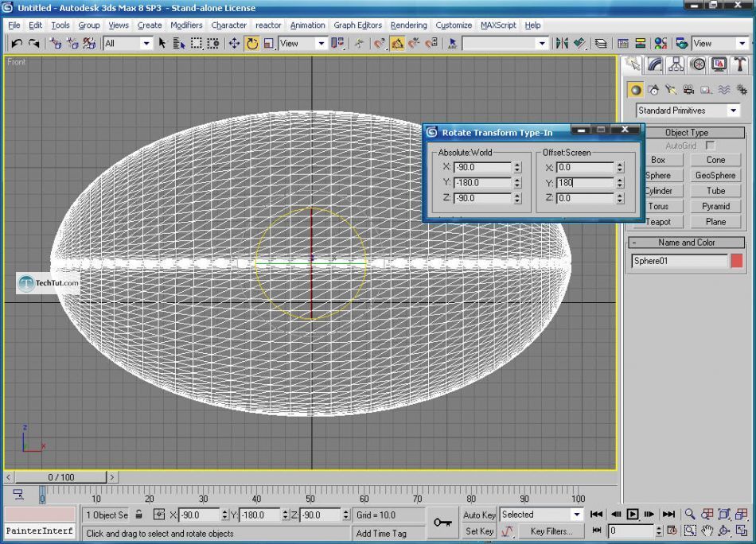Toggle the Percent Snap button
The height and width of the screenshot is (544, 756).
point(414,44)
